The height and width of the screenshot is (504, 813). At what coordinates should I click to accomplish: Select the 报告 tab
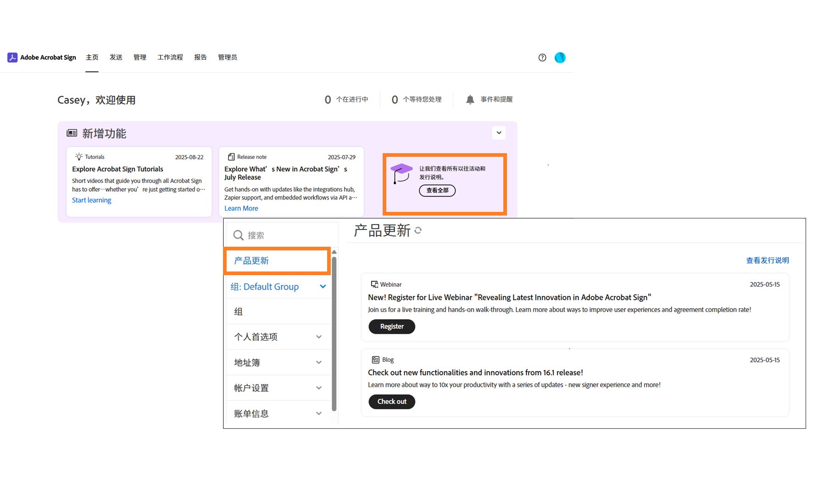coord(200,57)
